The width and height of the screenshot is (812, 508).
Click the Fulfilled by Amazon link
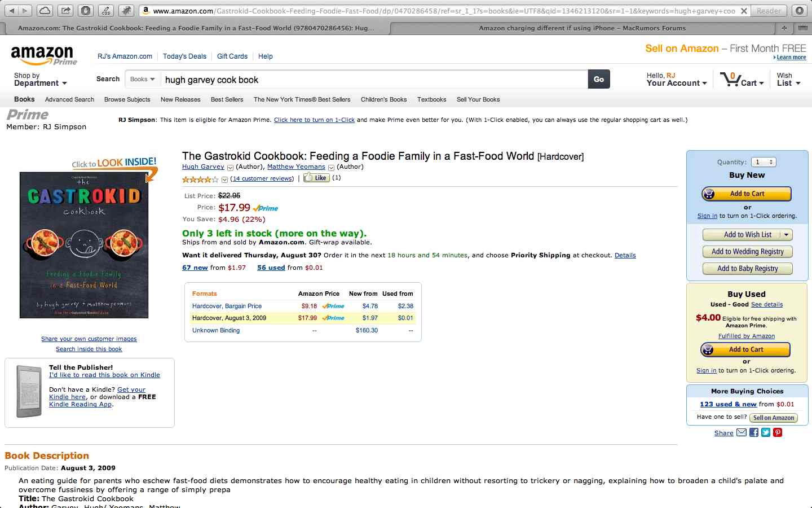point(747,336)
